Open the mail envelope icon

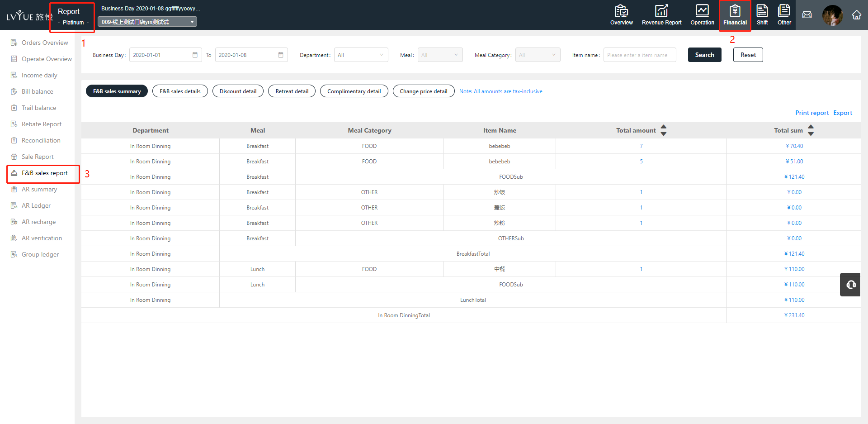tap(807, 15)
